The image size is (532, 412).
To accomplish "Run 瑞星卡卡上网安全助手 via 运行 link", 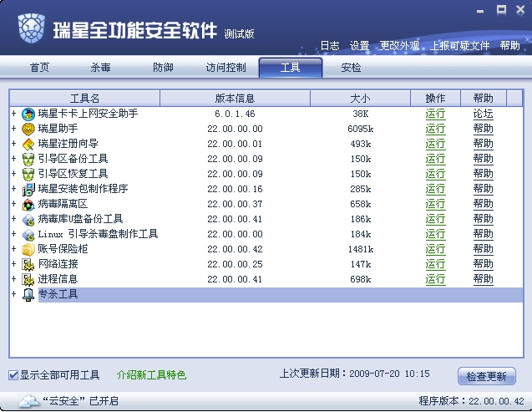I will pos(435,114).
